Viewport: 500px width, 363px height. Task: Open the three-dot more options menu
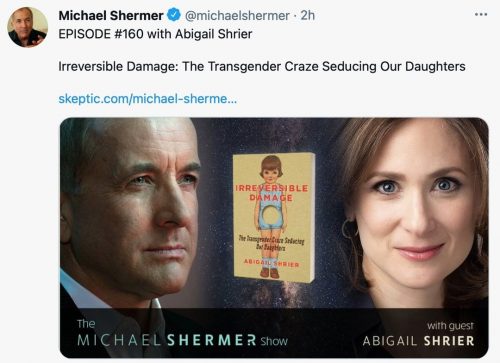click(481, 14)
